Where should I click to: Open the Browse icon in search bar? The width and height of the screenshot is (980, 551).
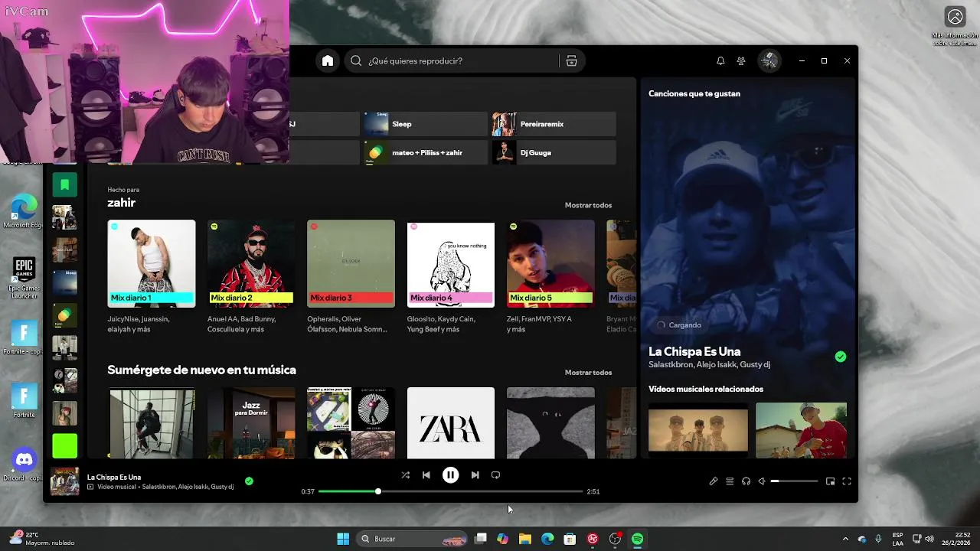[571, 61]
